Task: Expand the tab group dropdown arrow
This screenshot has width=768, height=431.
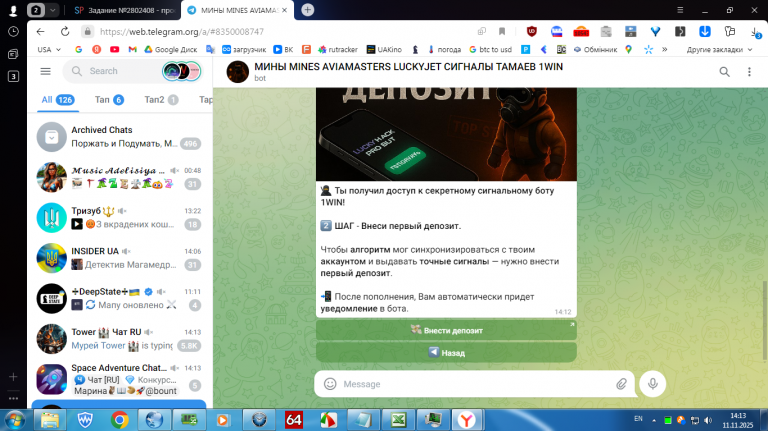Action: 53,10
